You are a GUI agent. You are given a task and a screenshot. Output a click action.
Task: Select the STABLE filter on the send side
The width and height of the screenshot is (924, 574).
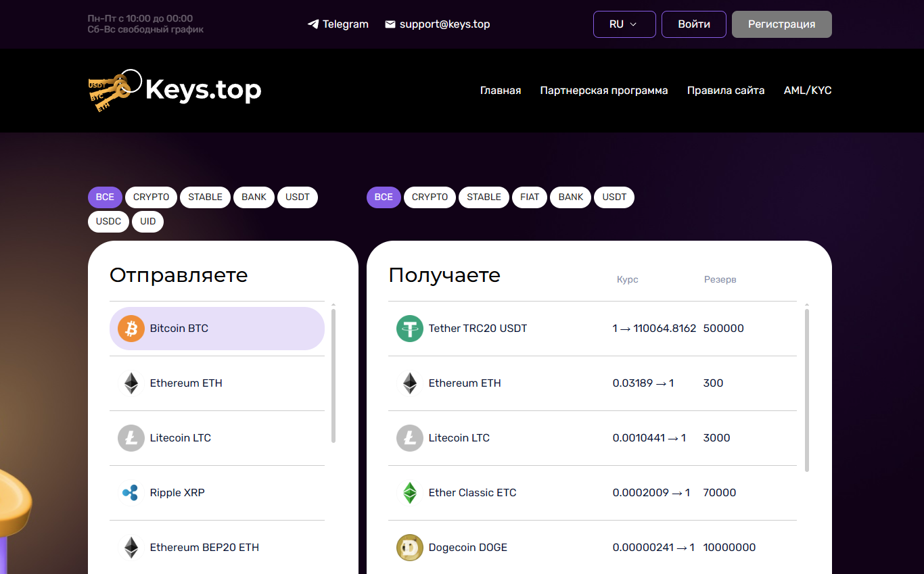pos(205,197)
